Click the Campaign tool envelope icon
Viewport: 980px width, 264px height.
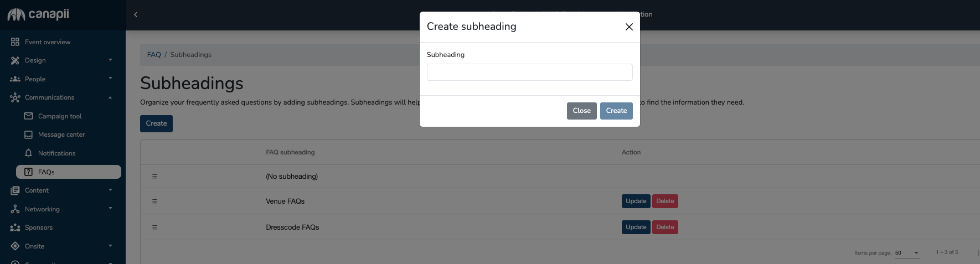(29, 116)
